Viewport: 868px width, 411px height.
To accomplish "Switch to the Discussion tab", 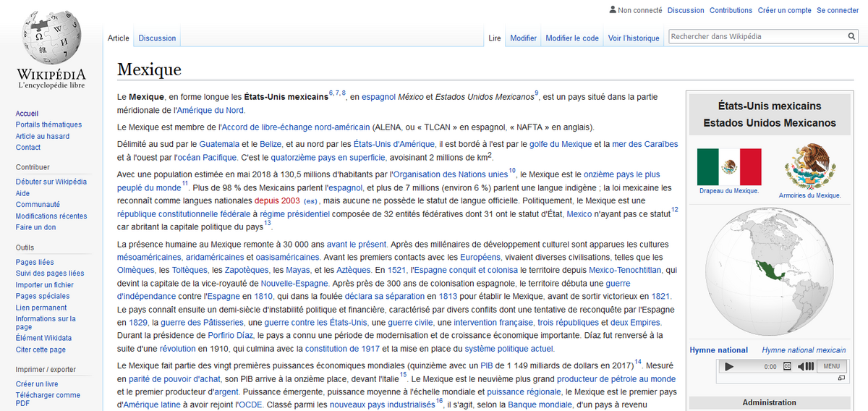I will pos(157,38).
